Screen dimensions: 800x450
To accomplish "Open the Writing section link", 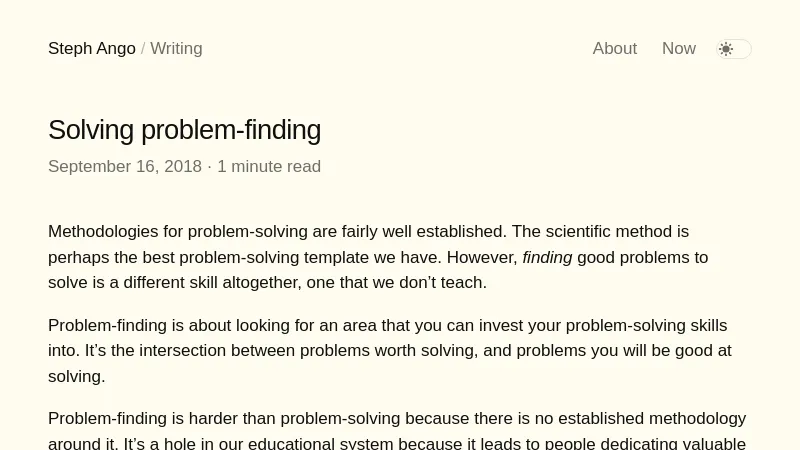I will [176, 49].
